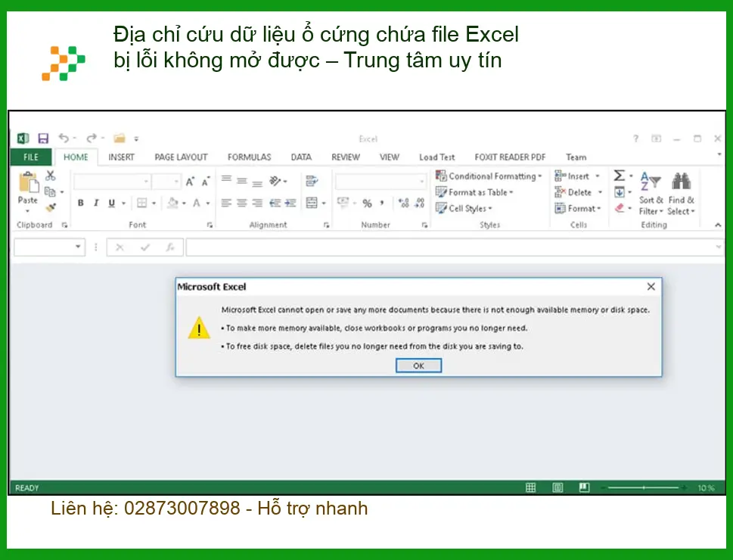Open the Load Test tab
Viewport: 733px width, 560px height.
click(436, 157)
